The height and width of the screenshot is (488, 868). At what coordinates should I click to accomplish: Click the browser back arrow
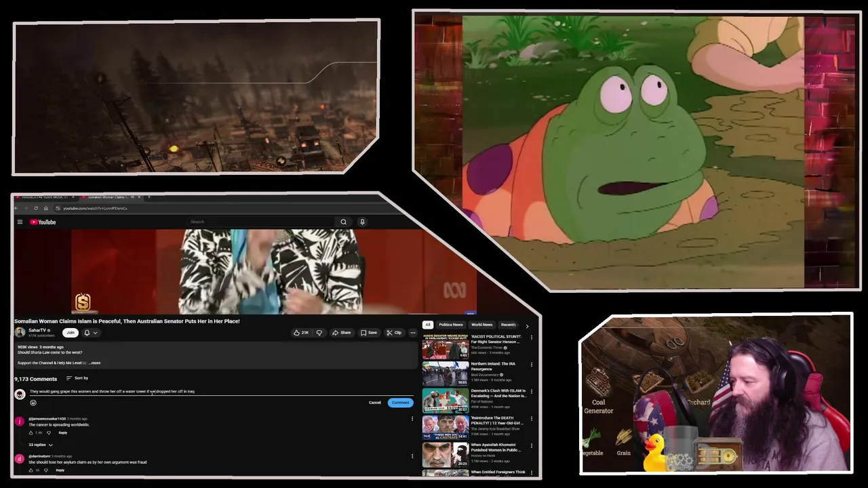16,208
